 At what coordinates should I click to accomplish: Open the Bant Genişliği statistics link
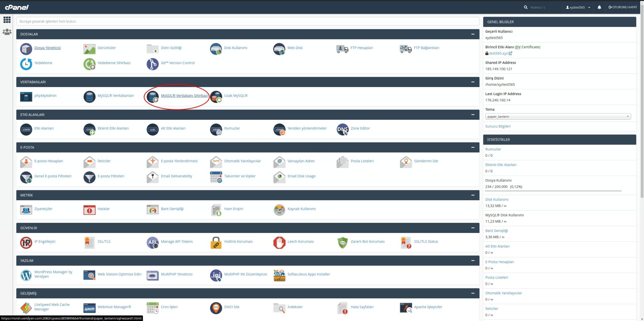point(497,231)
